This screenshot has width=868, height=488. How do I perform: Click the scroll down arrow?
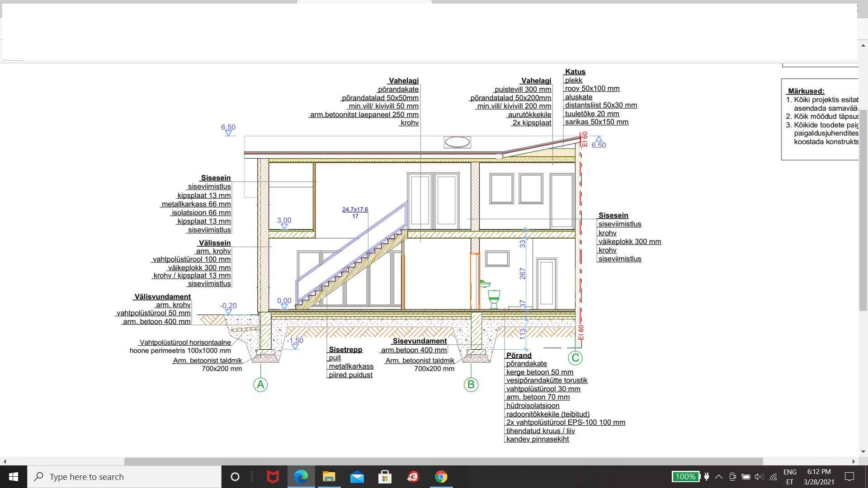863,451
